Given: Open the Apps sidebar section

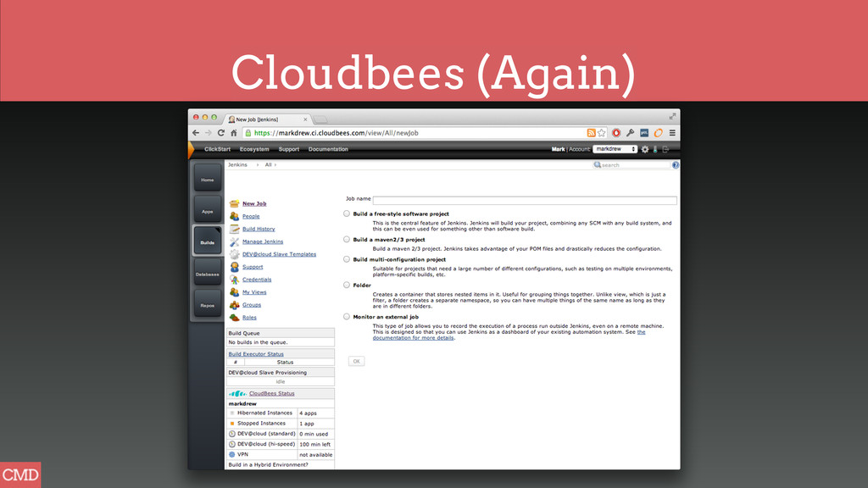Looking at the screenshot, I should 208,210.
